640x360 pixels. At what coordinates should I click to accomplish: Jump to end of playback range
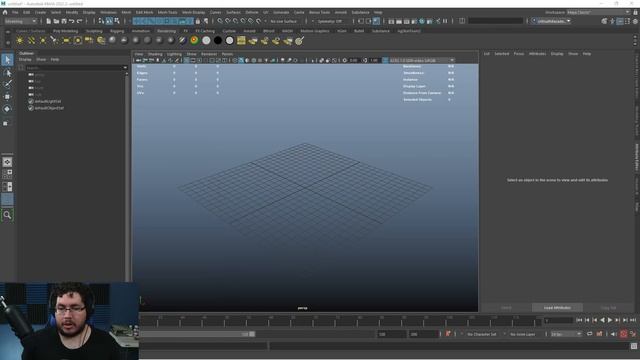[633, 320]
